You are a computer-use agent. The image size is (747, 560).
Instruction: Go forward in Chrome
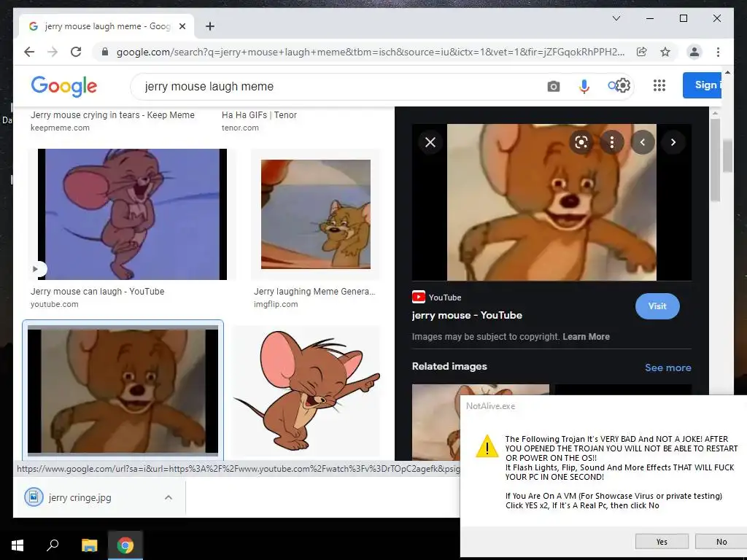pyautogui.click(x=53, y=52)
